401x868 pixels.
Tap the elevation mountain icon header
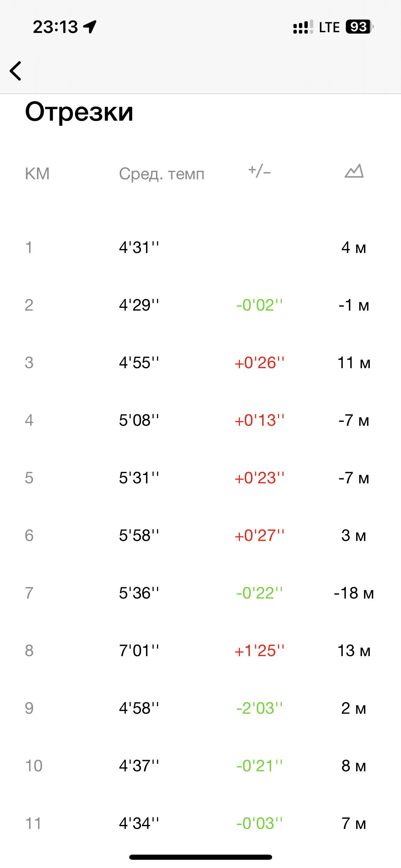(354, 171)
